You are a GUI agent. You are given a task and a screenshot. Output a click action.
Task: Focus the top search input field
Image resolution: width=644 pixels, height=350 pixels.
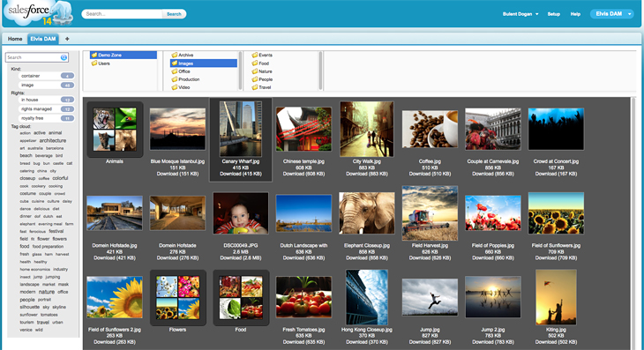coord(123,14)
